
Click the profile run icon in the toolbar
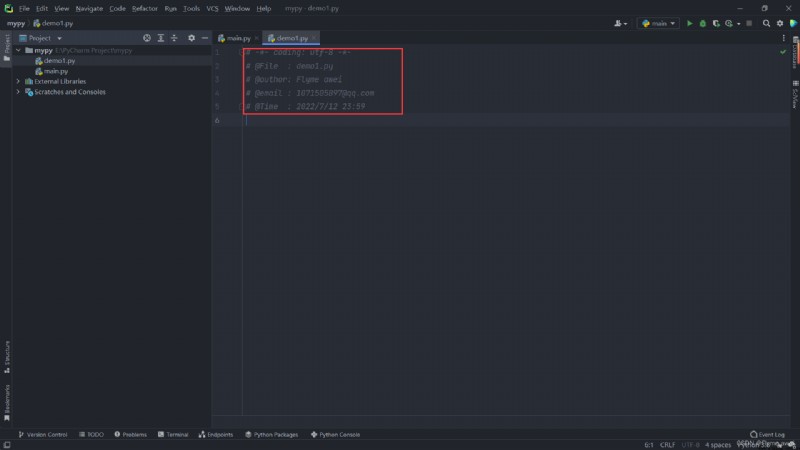click(x=729, y=23)
